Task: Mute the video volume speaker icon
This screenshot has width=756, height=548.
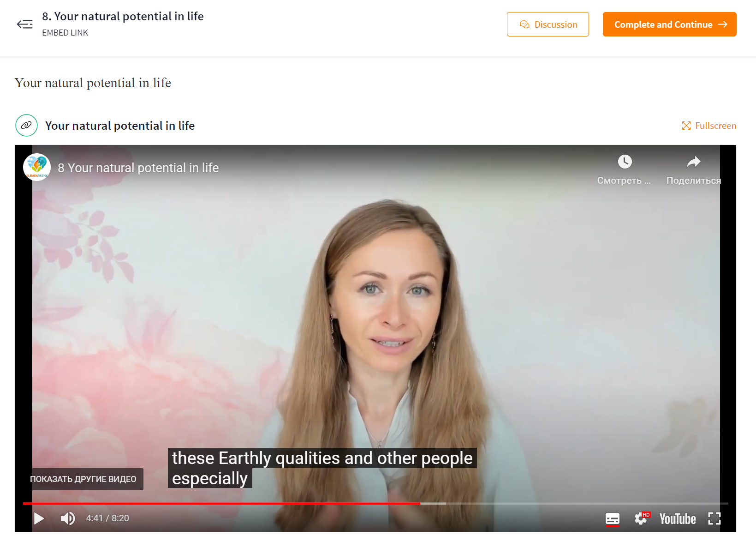Action: pos(68,518)
